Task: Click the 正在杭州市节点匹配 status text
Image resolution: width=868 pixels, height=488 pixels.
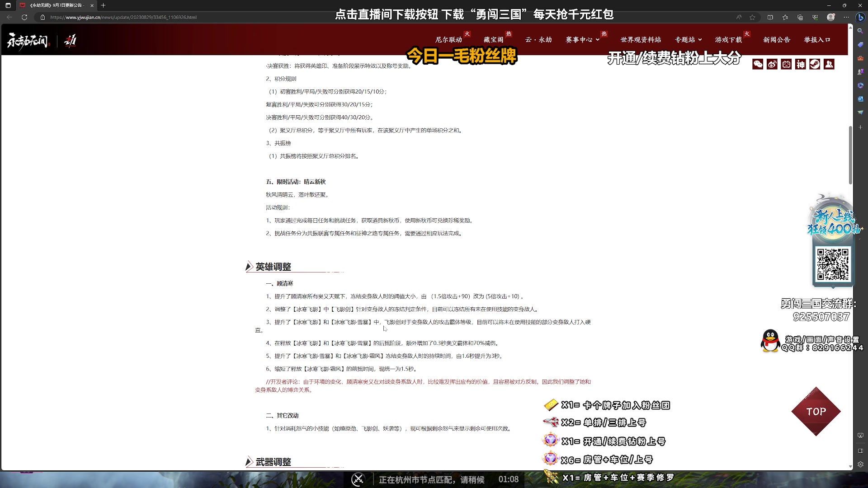Action: point(431,479)
